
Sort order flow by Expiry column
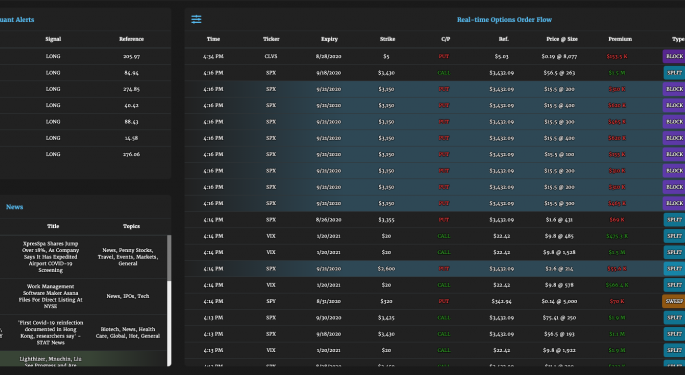coord(329,39)
